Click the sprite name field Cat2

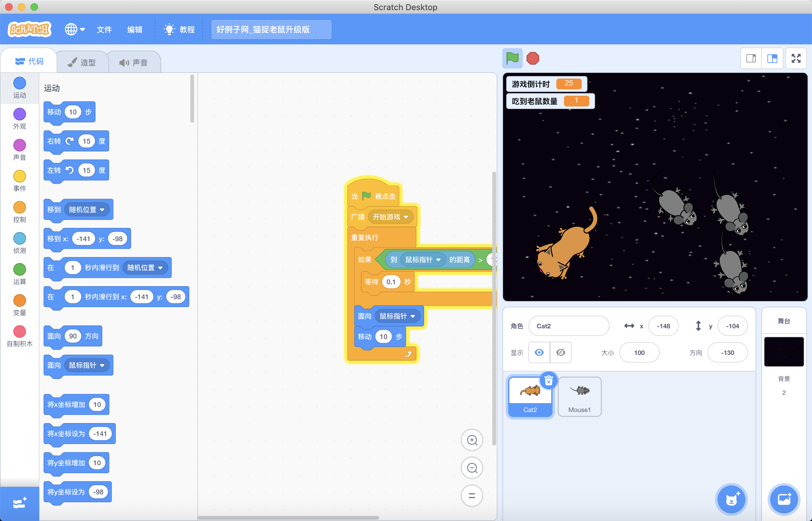tap(569, 326)
